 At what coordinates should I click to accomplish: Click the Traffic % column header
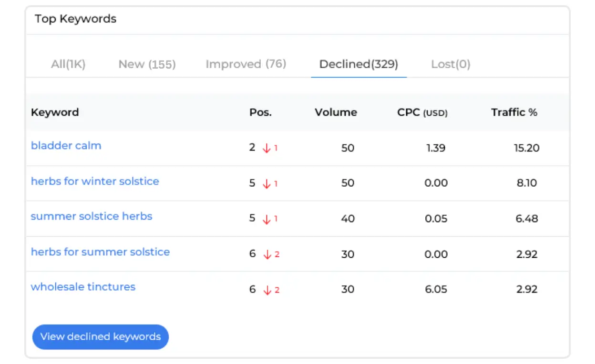pyautogui.click(x=514, y=112)
